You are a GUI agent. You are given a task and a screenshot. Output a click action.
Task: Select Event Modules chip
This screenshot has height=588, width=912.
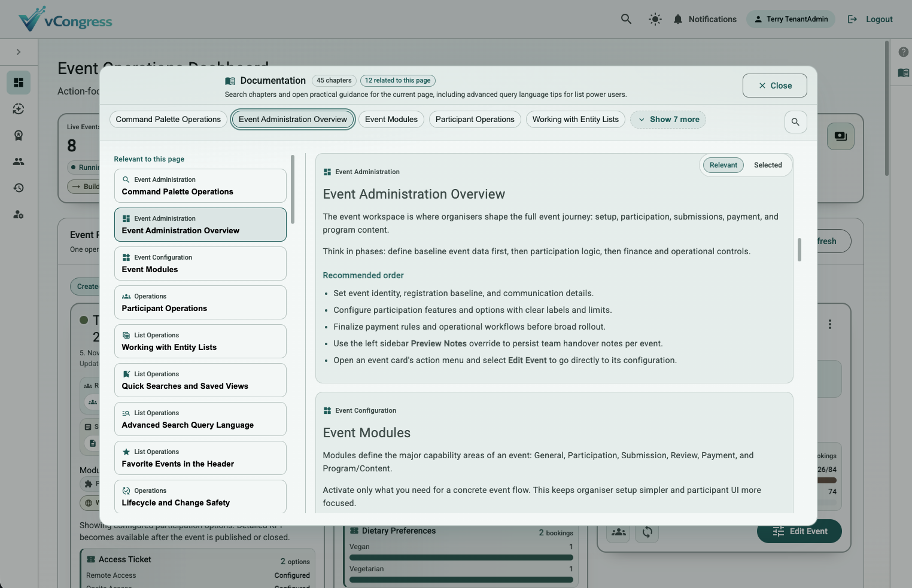coord(391,120)
